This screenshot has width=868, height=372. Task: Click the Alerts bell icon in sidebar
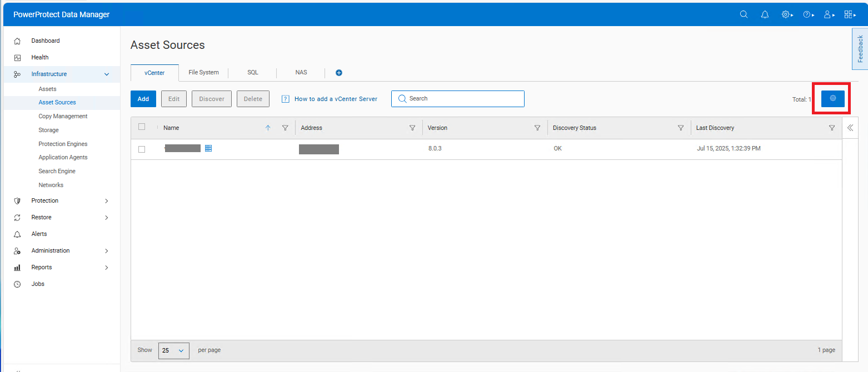[x=17, y=234]
